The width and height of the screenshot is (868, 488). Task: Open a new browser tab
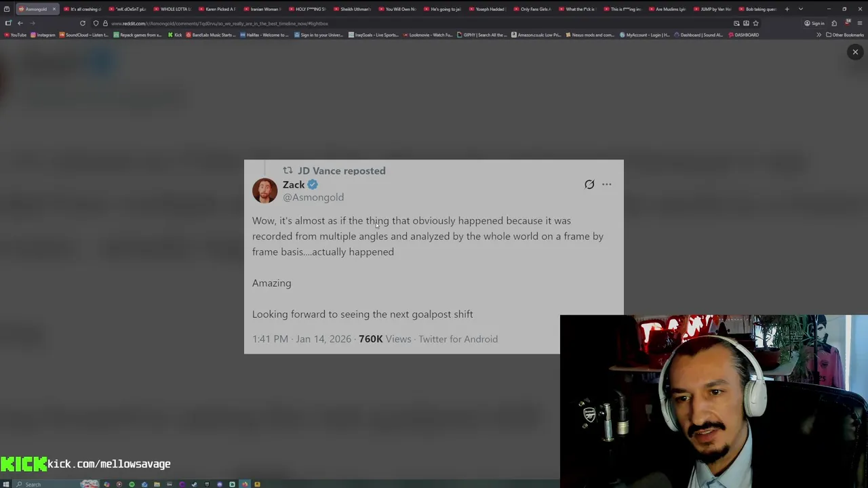tap(787, 9)
